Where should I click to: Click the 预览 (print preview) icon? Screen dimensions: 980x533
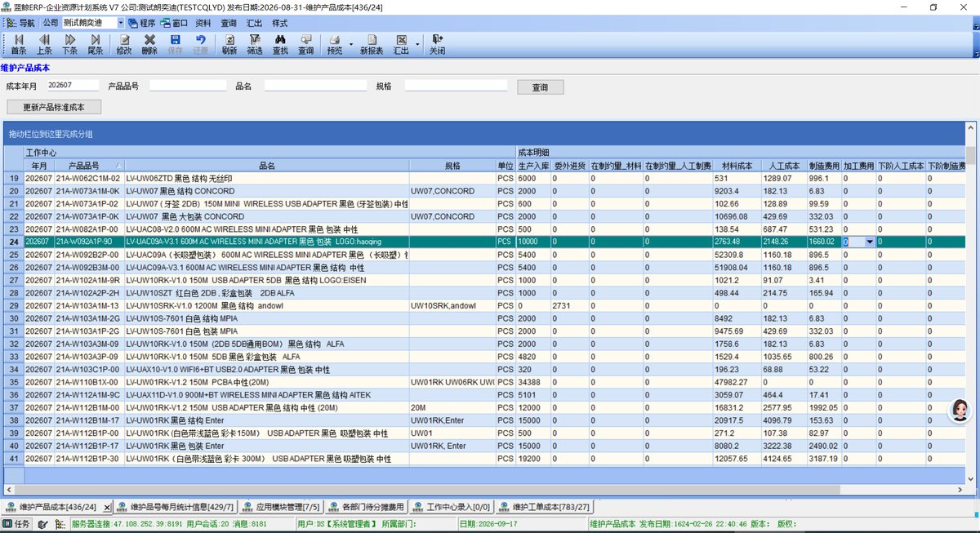tap(335, 44)
